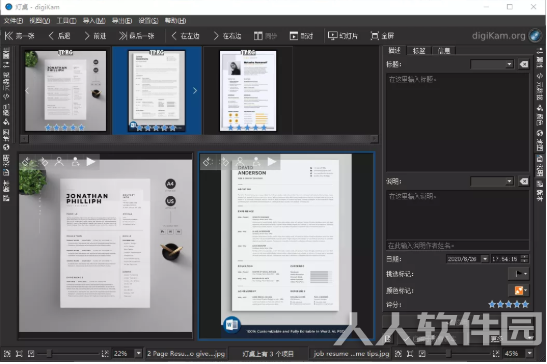Toggle synchronized preview (同步)
This screenshot has width=547, height=364.
(x=265, y=36)
